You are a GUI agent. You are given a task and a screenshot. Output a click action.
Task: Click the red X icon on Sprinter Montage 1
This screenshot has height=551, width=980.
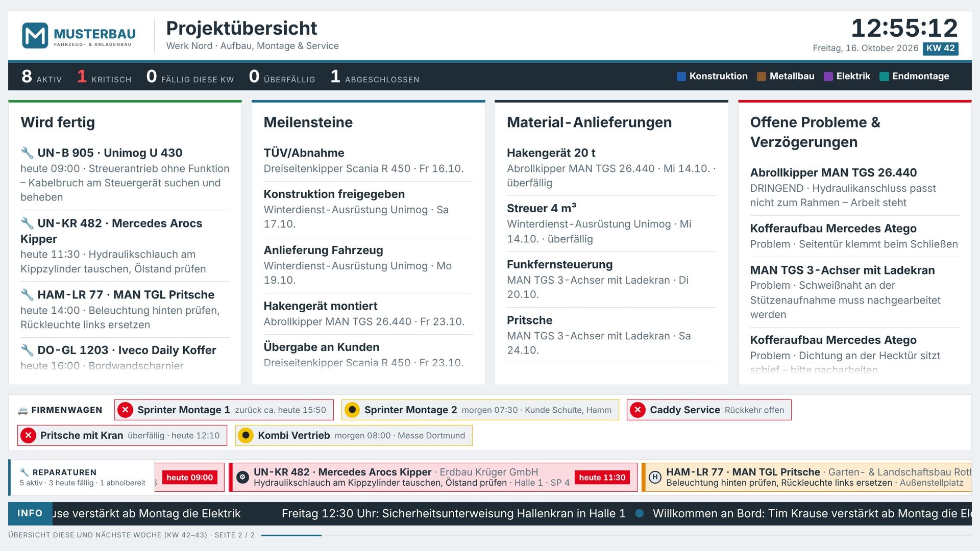tap(125, 410)
